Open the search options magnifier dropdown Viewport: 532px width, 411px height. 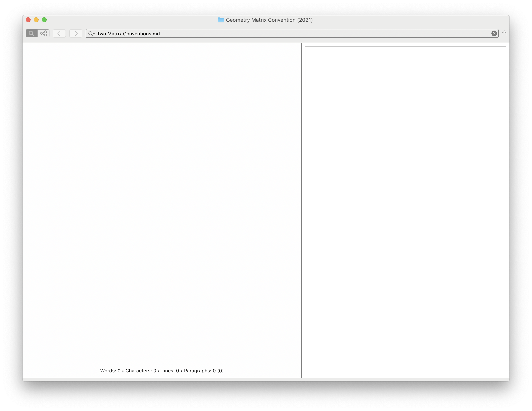tap(92, 34)
